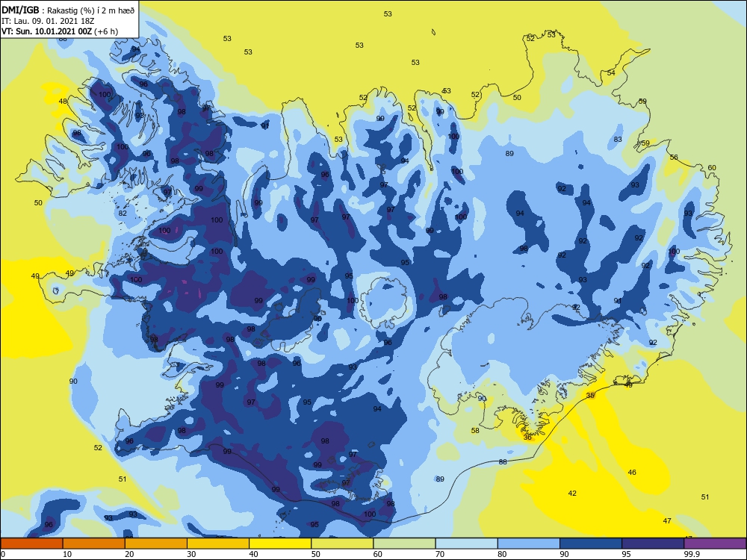Click the map value '48' in the Westfjords
The height and width of the screenshot is (560, 747).
pyautogui.click(x=63, y=101)
